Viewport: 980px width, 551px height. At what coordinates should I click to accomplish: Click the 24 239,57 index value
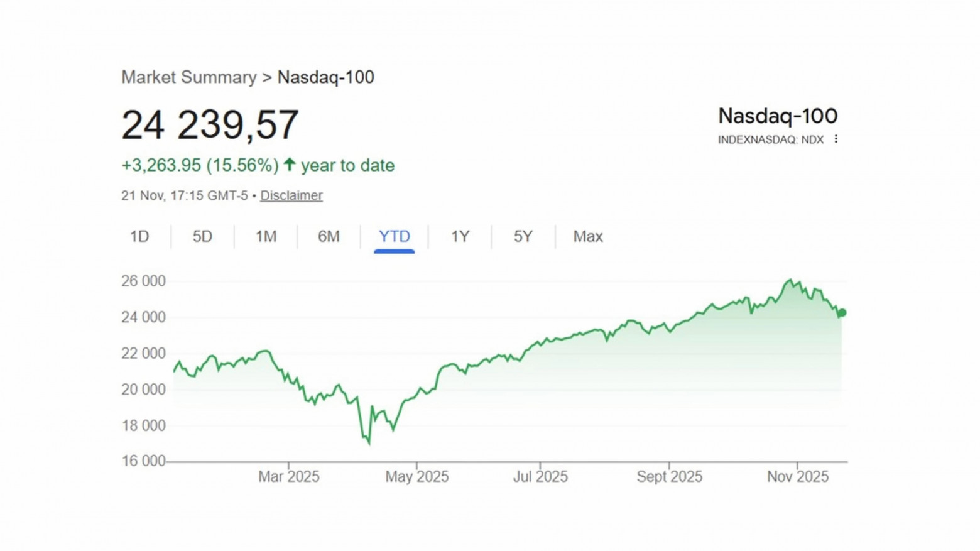pos(210,125)
